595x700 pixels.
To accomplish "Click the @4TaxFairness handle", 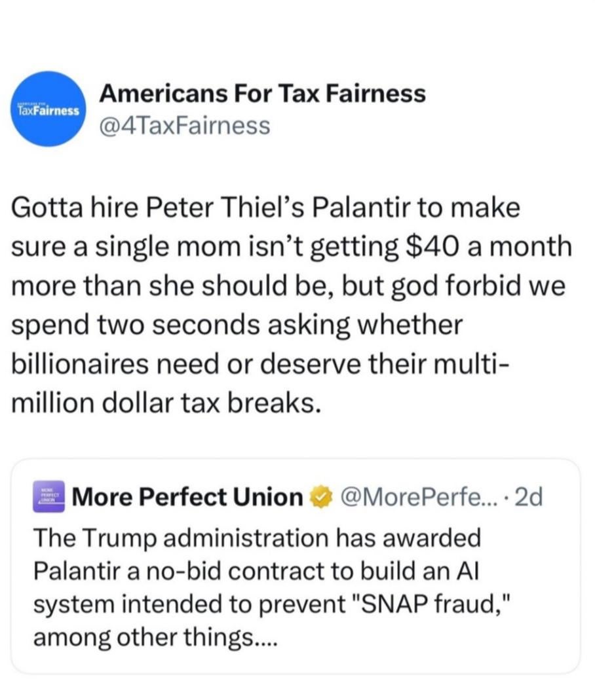I will coord(184,124).
